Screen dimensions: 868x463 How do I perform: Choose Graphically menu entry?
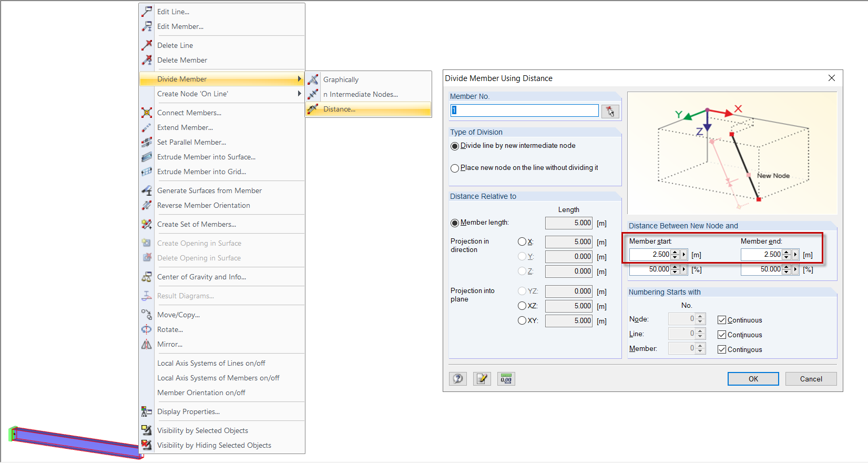369,79
